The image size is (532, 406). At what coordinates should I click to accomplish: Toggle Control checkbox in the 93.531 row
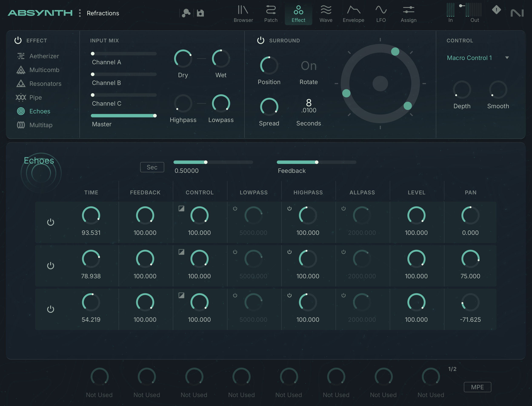click(181, 208)
